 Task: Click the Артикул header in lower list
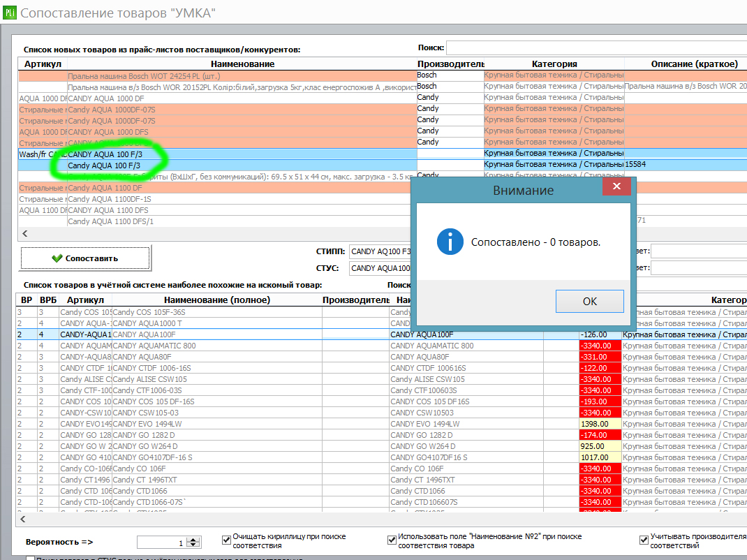85,300
